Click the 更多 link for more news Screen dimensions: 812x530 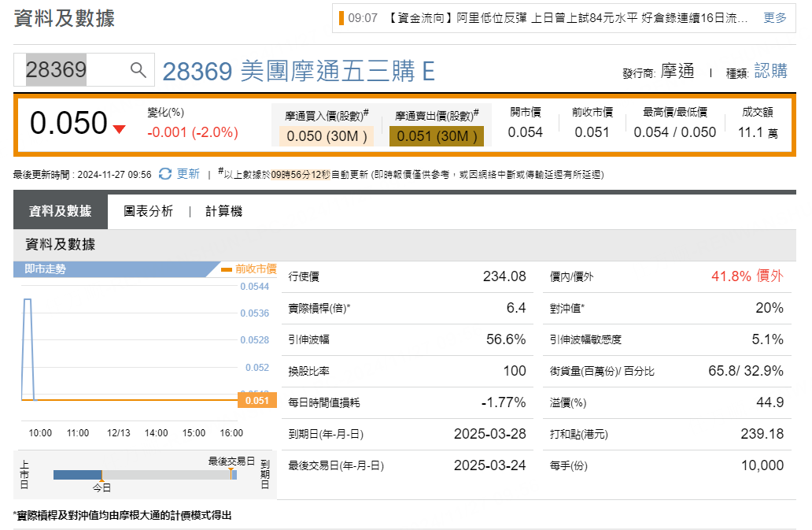774,18
